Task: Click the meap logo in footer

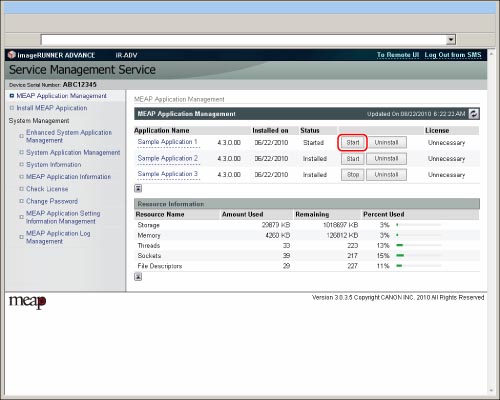Action: pyautogui.click(x=27, y=302)
